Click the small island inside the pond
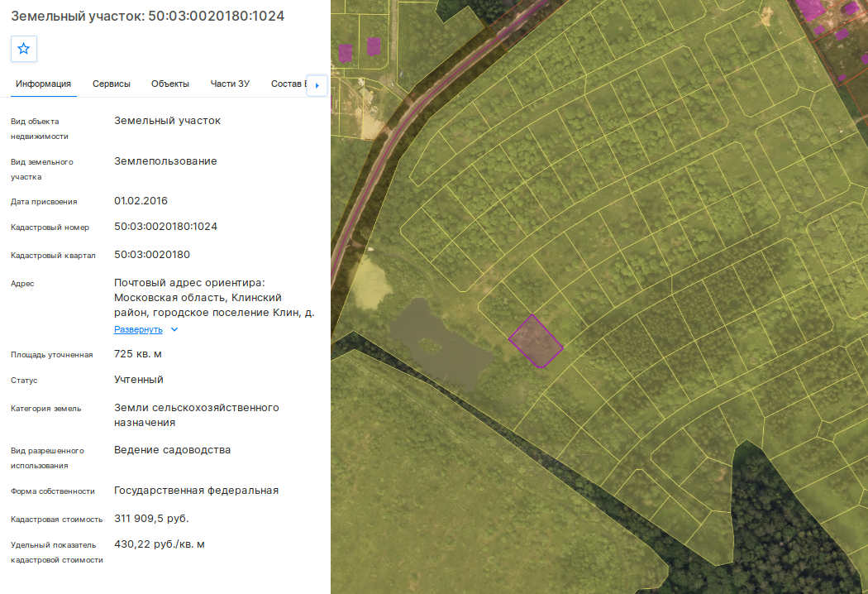The width and height of the screenshot is (868, 594). (430, 346)
